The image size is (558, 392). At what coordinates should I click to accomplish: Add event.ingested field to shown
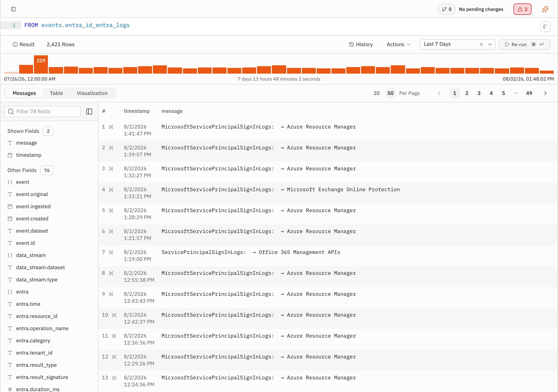[33, 207]
